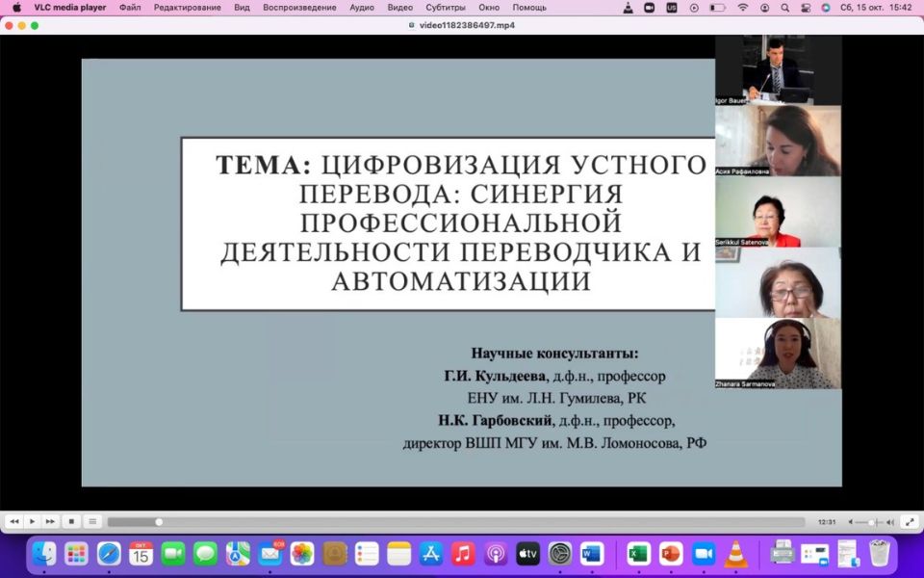Toggle fullscreen mode button in VLC
924x578 pixels.
pyautogui.click(x=910, y=521)
